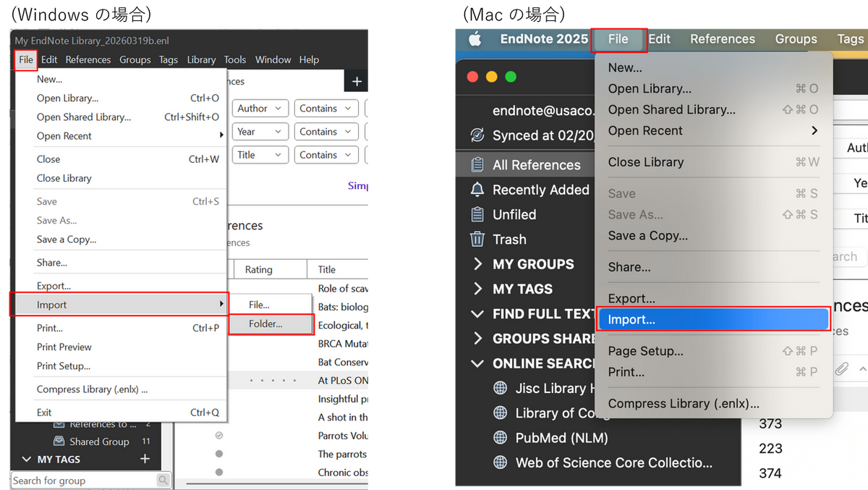This screenshot has width=868, height=490.
Task: Select Shared Group in the Windows sidebar
Action: click(99, 442)
